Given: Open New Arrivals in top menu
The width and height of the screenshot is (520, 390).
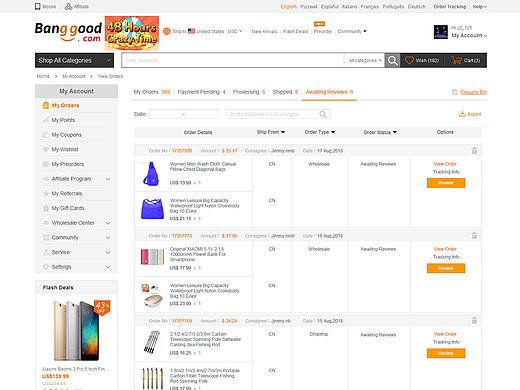Looking at the screenshot, I should (x=264, y=31).
